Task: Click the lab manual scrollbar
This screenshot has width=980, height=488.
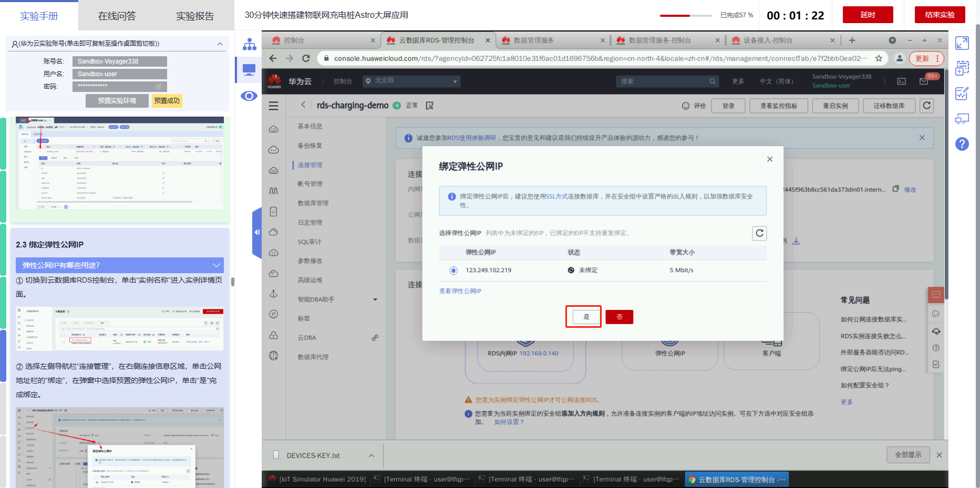Action: tap(232, 282)
